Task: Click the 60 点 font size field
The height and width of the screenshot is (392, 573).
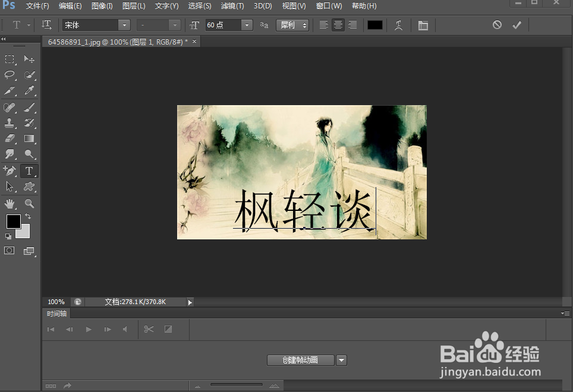Action: [x=223, y=25]
